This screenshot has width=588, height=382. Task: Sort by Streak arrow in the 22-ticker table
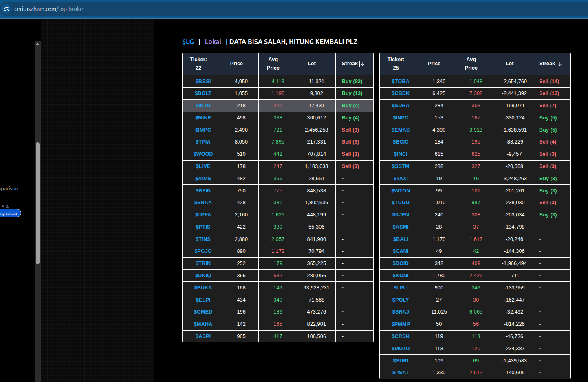363,64
